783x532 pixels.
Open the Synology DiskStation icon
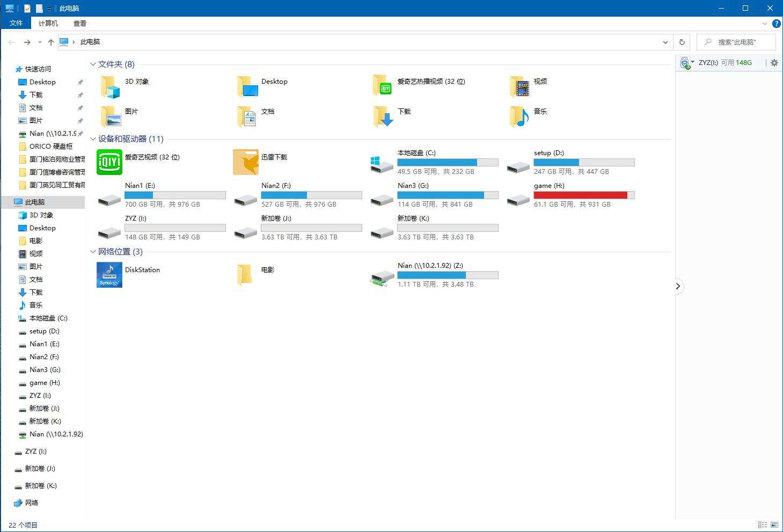tap(109, 275)
